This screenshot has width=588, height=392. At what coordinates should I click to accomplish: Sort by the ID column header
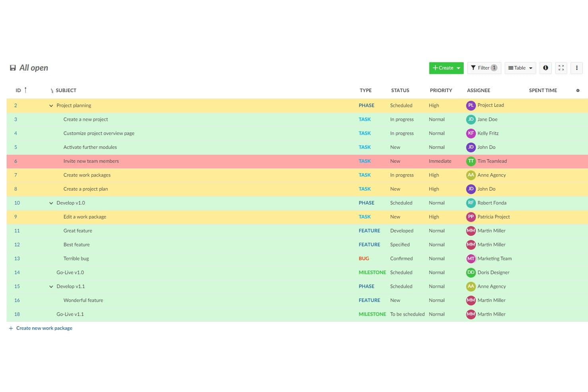18,91
